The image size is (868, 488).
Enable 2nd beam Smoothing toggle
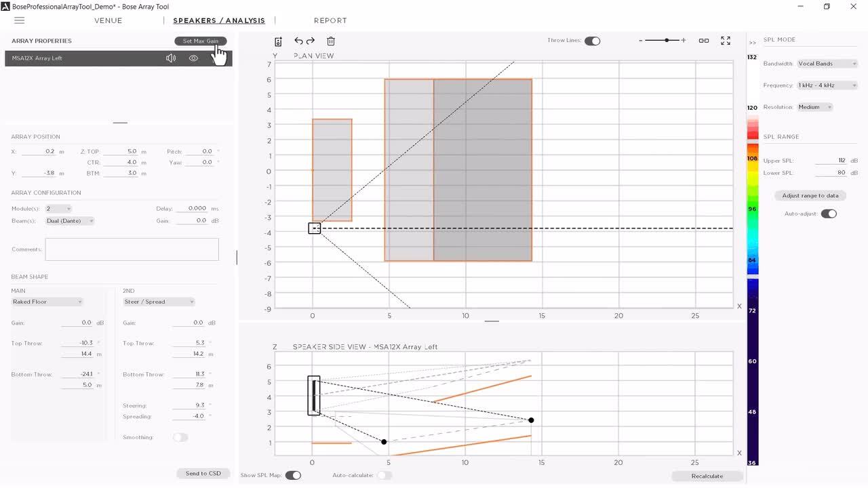(180, 437)
